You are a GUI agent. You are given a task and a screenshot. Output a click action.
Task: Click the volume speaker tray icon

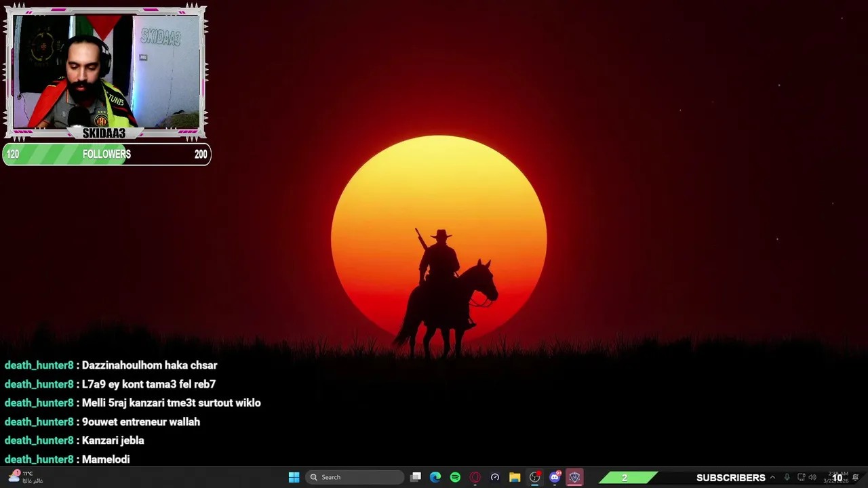tap(812, 477)
